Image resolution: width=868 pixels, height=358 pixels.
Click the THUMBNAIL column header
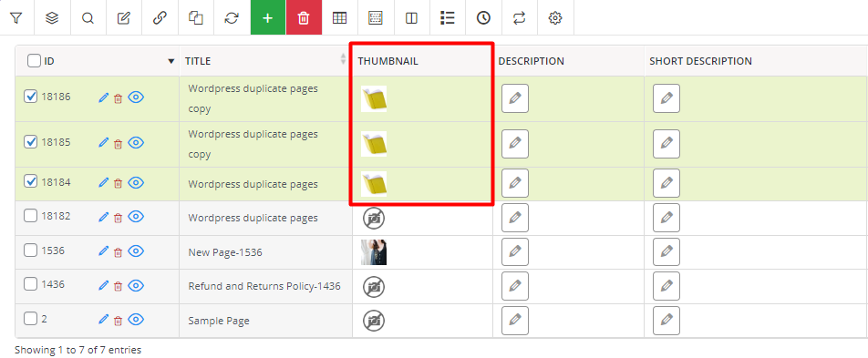pos(388,61)
